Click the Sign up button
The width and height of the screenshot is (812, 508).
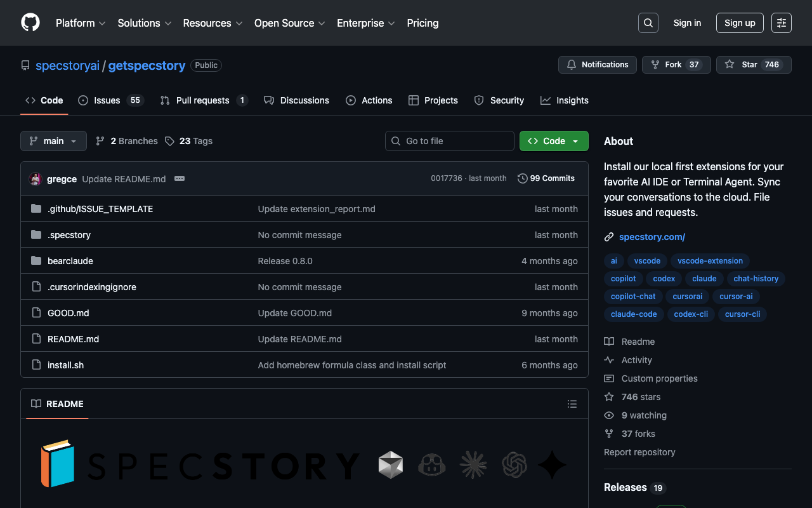click(739, 23)
